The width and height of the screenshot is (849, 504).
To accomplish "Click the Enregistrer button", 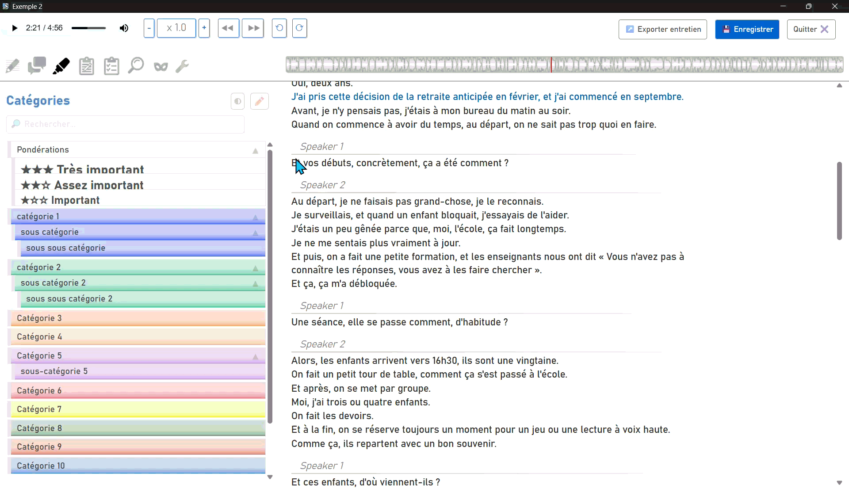I will 747,29.
